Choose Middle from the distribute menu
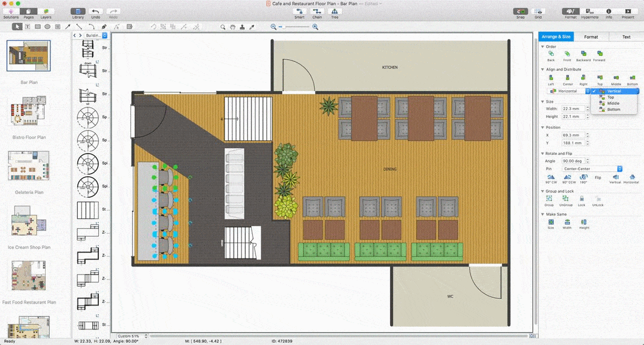This screenshot has width=644, height=345. 613,103
